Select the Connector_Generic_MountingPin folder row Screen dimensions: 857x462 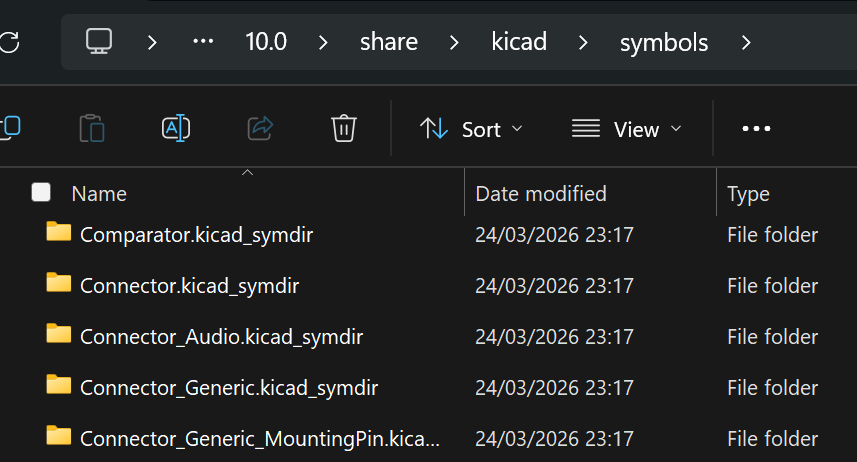pos(259,438)
